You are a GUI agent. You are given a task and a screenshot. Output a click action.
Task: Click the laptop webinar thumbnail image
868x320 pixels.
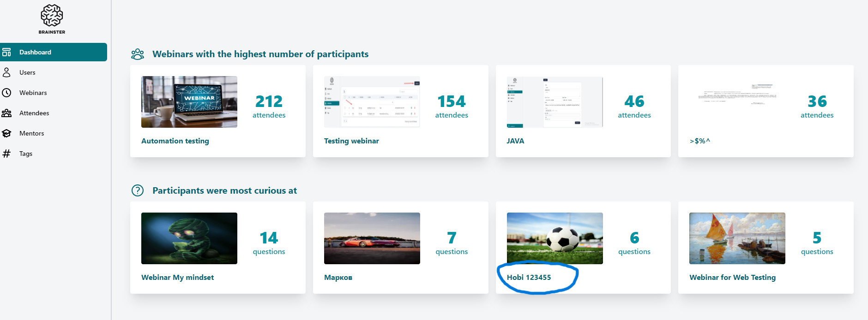(189, 102)
